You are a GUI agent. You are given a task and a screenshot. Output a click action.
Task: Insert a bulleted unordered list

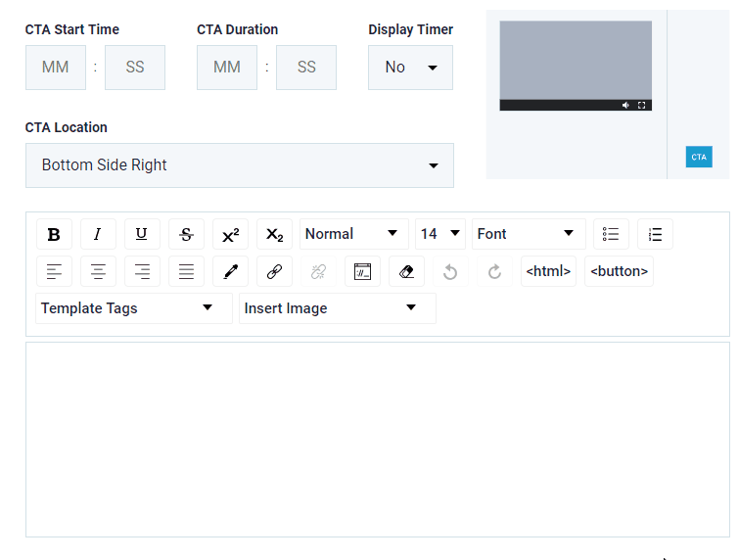click(611, 234)
